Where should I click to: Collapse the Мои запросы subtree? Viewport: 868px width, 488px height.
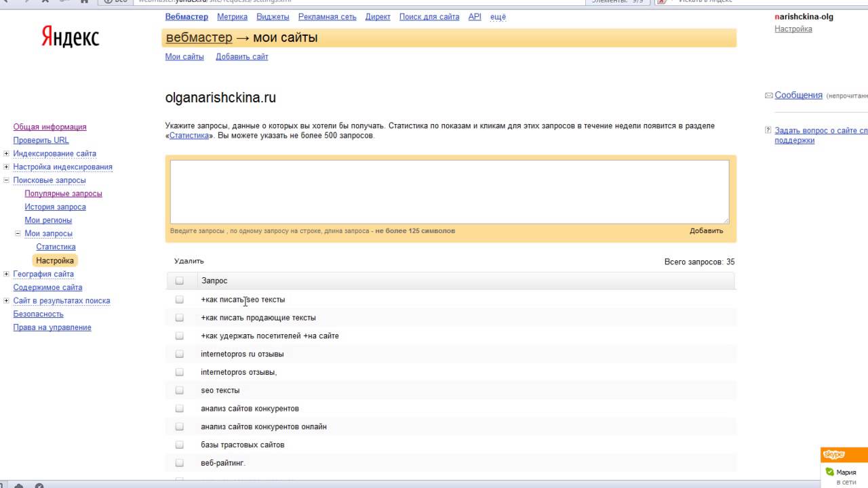(x=18, y=234)
